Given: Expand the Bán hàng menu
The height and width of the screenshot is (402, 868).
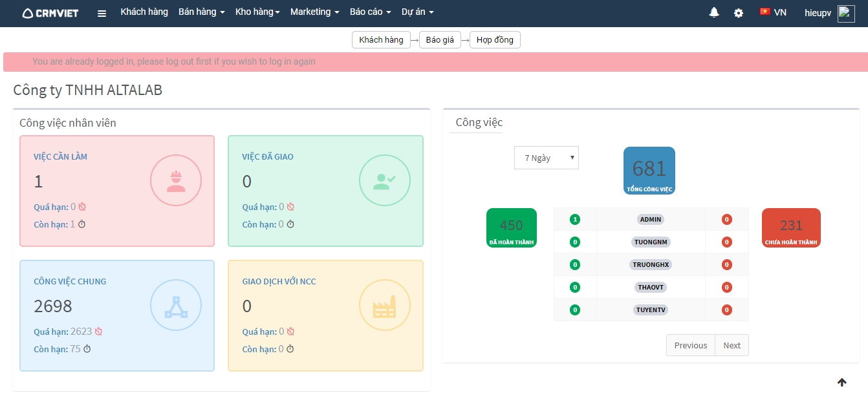Looking at the screenshot, I should [x=202, y=12].
